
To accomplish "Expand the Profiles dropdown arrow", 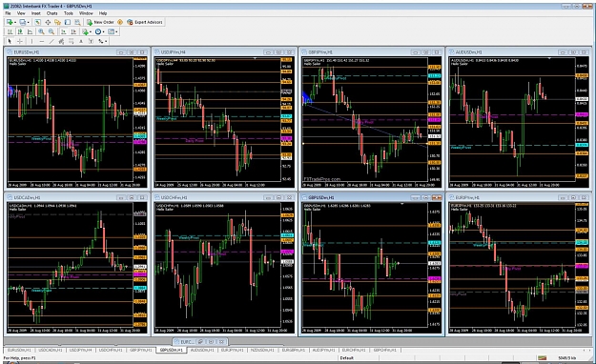I will coord(28,23).
